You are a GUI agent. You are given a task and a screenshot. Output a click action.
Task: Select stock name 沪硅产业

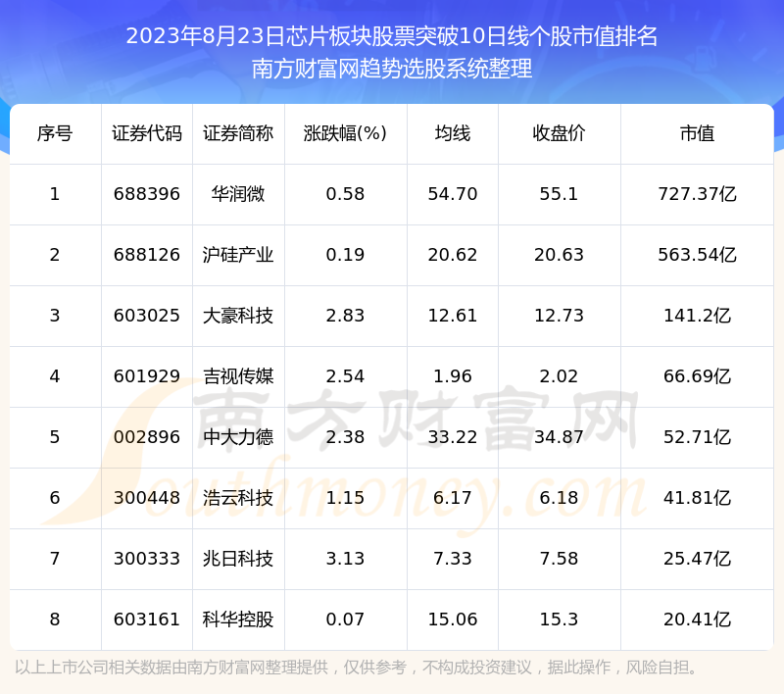click(x=238, y=255)
